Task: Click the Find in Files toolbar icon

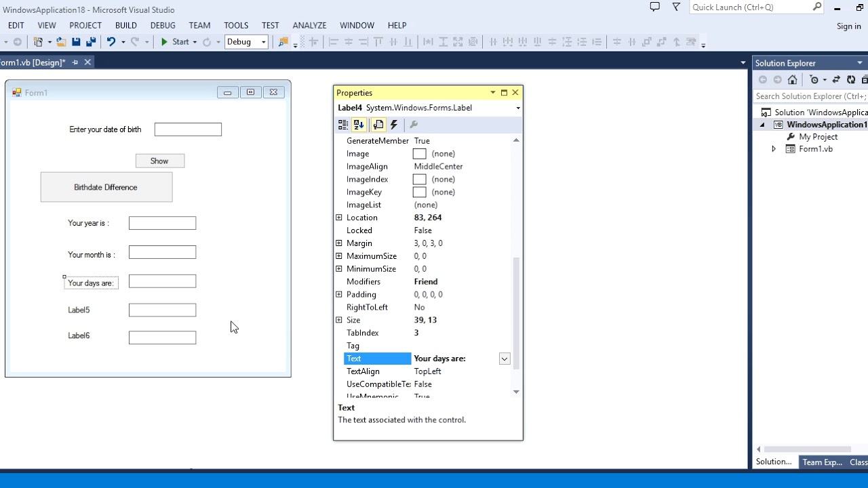Action: click(x=283, y=42)
